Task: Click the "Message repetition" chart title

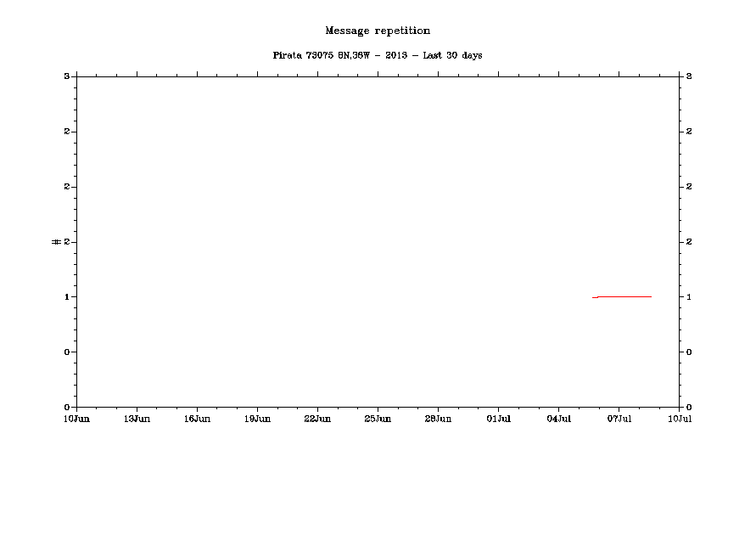Action: point(378,31)
